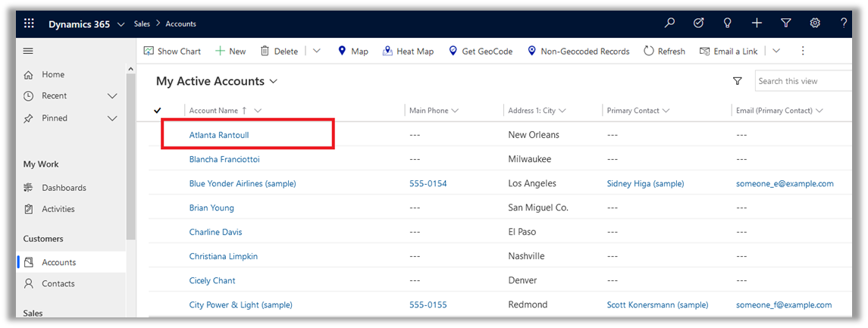Click the Sidney Higa (sample) contact link

[645, 183]
